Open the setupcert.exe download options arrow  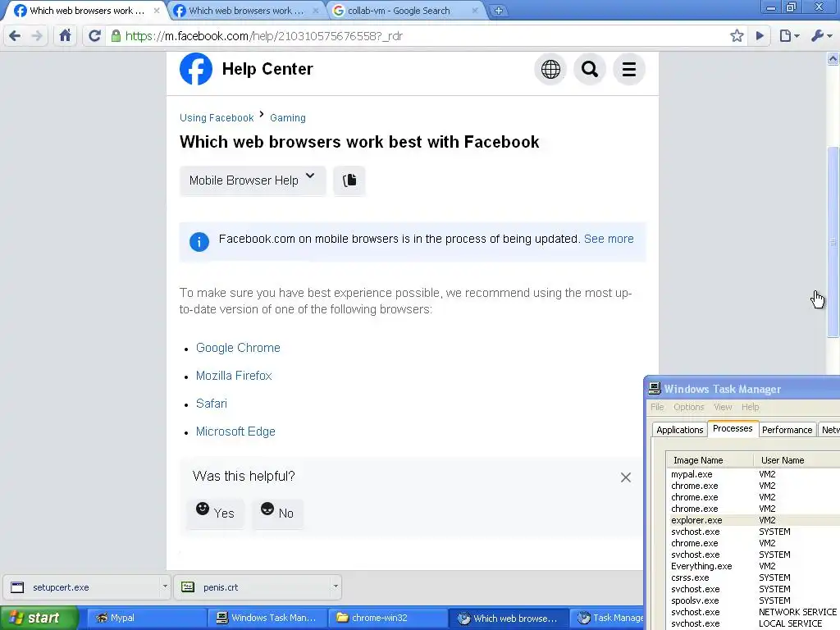click(x=164, y=587)
